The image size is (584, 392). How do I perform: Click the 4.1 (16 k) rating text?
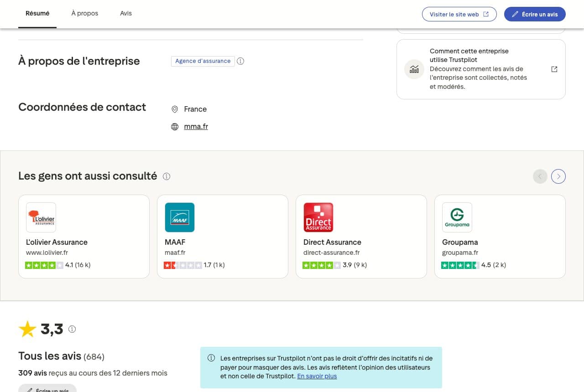pos(78,265)
